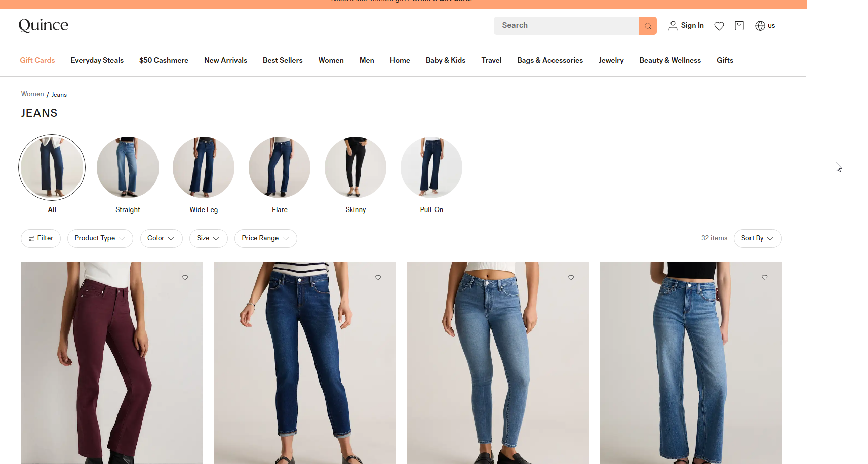Open the Beauty & Wellness menu

coord(670,60)
